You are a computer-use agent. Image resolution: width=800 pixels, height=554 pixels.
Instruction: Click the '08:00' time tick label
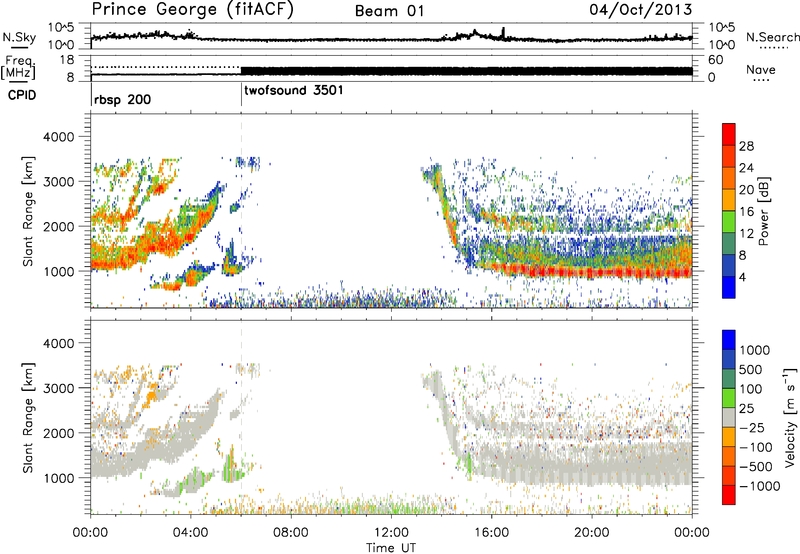pos(291,533)
